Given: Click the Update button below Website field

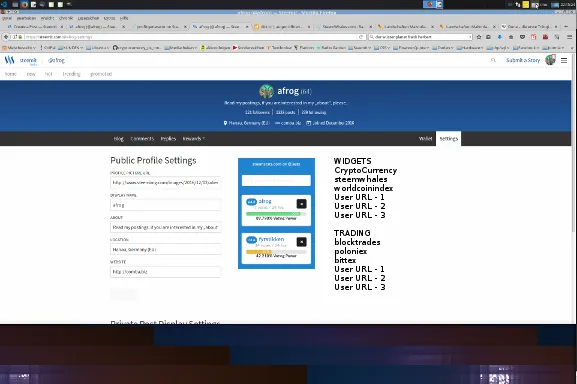Looking at the screenshot, I should point(124,294).
